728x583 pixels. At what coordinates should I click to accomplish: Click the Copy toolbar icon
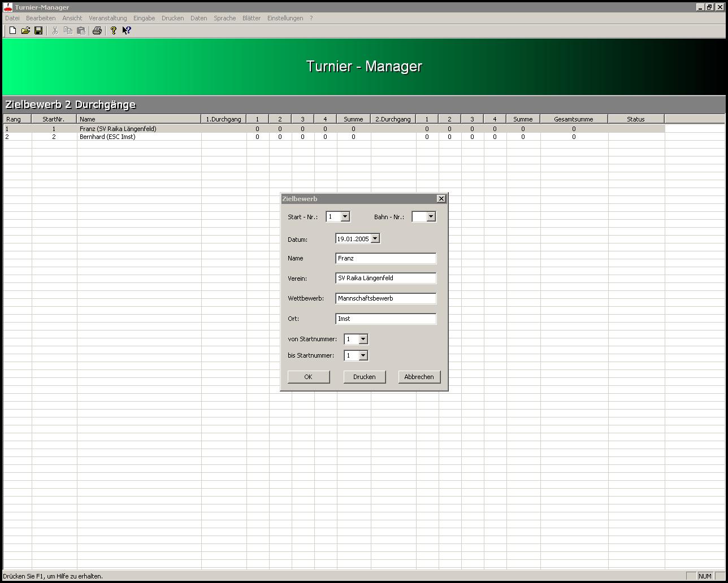[x=68, y=31]
